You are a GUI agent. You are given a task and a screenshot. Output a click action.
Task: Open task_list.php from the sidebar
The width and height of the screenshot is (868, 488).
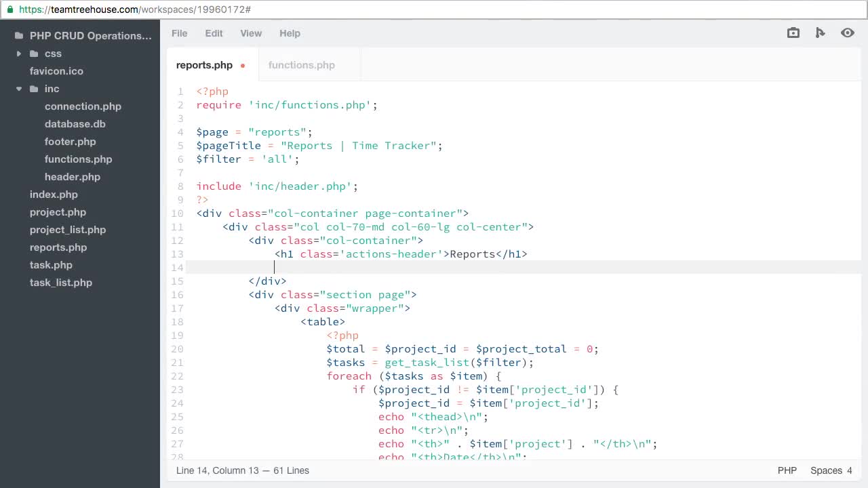pos(61,283)
